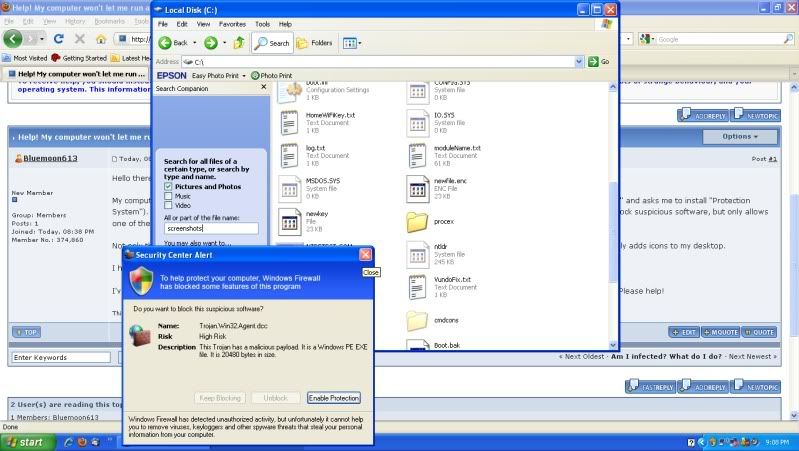Click scroll up arrow of Explorer file list
799x451 pixels.
tap(613, 87)
